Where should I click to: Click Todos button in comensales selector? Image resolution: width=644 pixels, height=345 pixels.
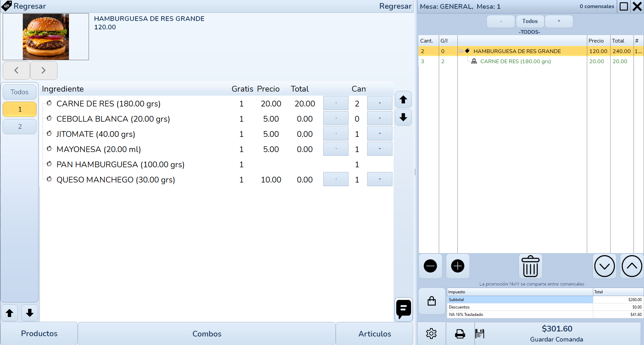530,21
